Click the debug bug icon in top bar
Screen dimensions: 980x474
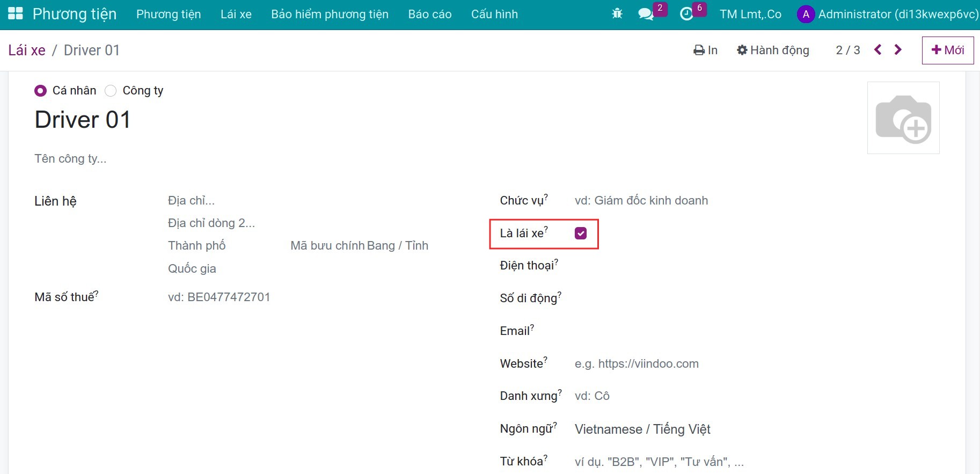coord(617,14)
